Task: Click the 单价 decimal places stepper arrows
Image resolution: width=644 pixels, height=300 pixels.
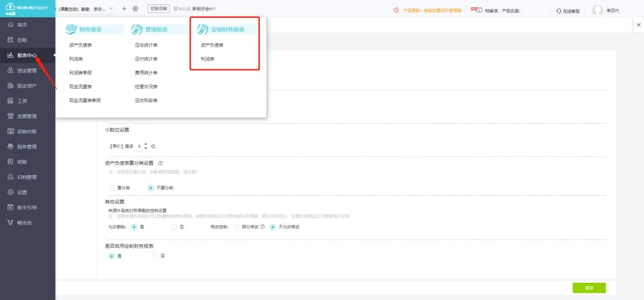Action: pos(146,146)
